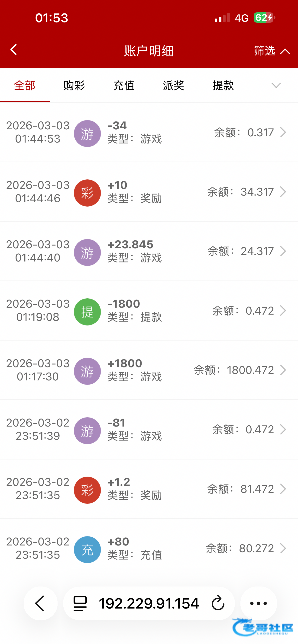Viewport: 298px width, 644px height.
Task: Open details chevron for balance 1800.472
Action: [x=283, y=370]
